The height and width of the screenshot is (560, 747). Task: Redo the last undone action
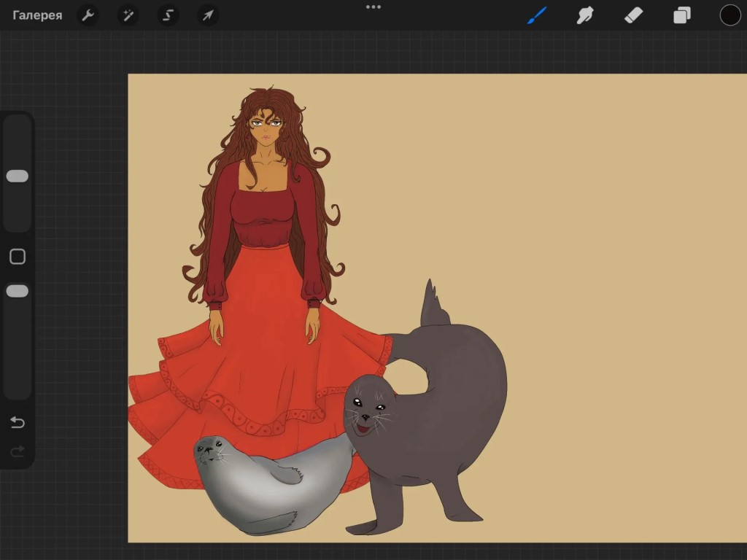pos(18,451)
